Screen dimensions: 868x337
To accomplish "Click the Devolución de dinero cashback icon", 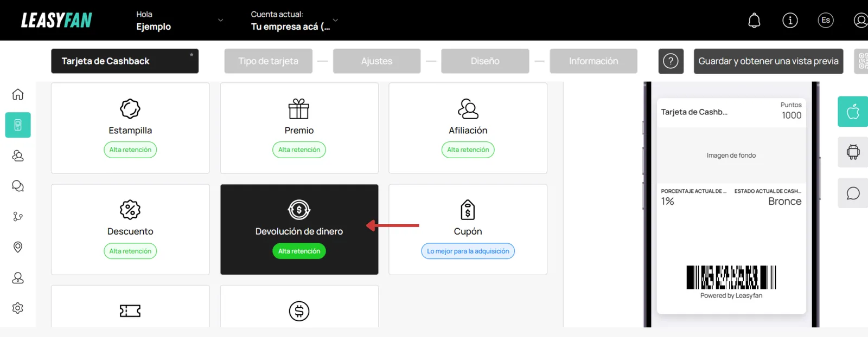I will (x=299, y=210).
